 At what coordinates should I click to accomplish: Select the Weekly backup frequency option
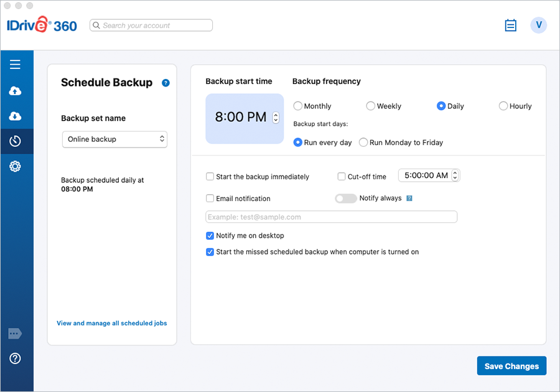click(371, 106)
